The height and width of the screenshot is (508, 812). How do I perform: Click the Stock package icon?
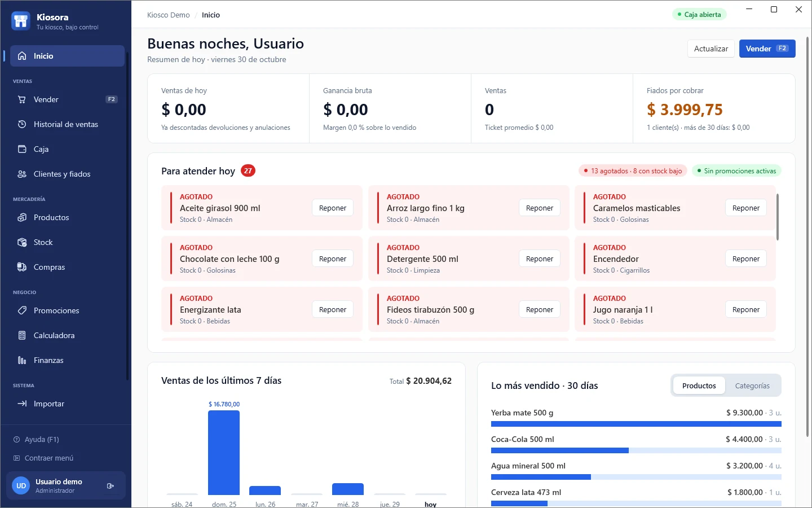(22, 242)
